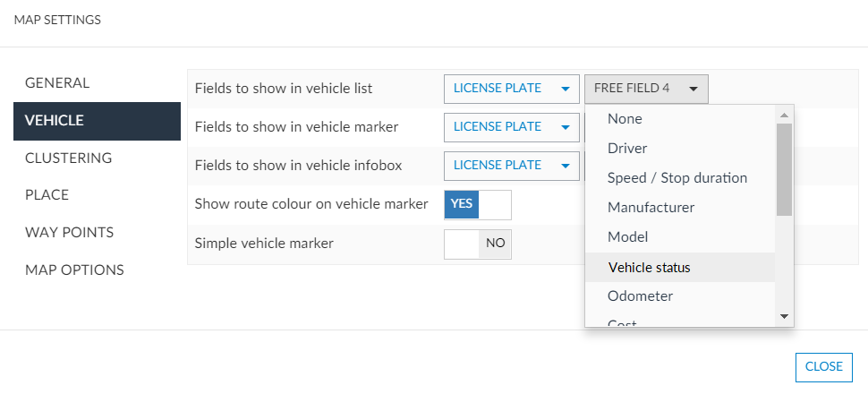Pick Speed / Stop duration option

(677, 177)
